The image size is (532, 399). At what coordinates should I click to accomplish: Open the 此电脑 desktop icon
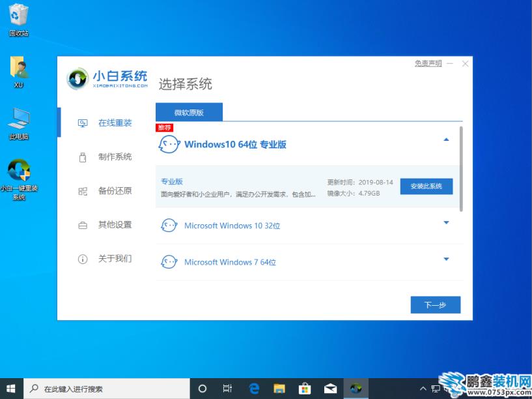[19, 125]
